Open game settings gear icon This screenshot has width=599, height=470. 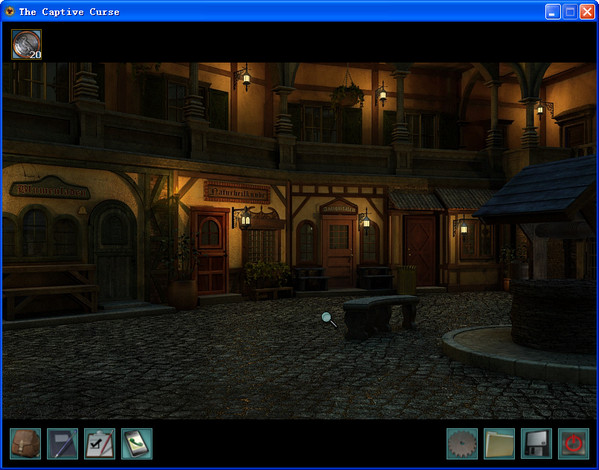tap(462, 444)
